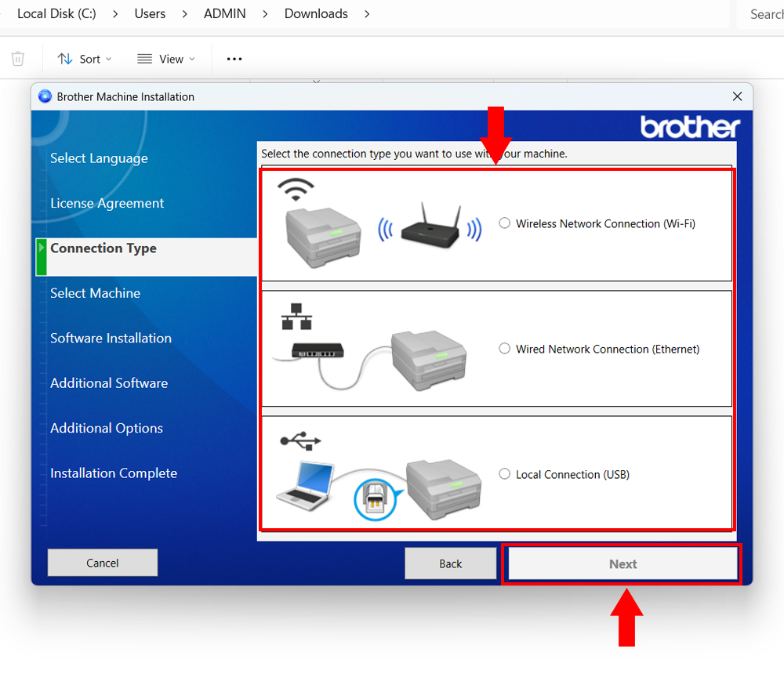Click the printer image in USB option
Screen dimensions: 784x692
444,489
